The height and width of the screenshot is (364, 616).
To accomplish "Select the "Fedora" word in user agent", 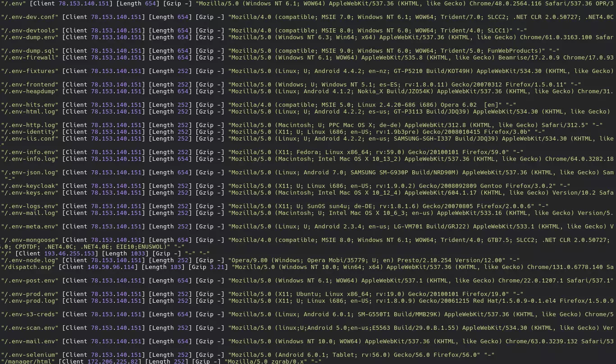I will [x=307, y=152].
